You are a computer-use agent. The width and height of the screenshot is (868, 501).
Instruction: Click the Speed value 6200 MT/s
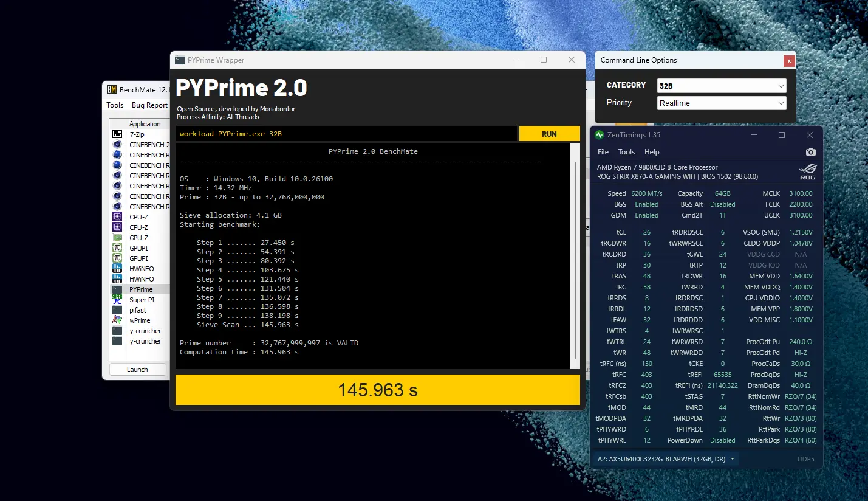point(647,193)
